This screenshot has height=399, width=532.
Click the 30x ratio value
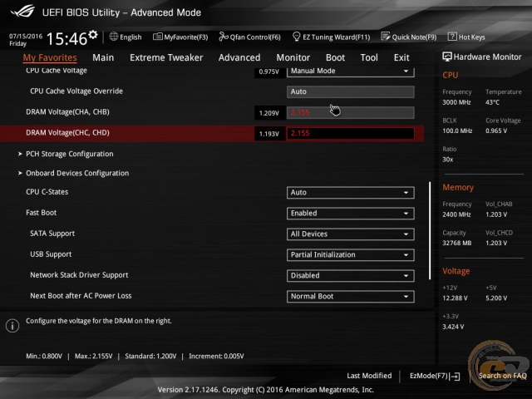click(x=448, y=160)
